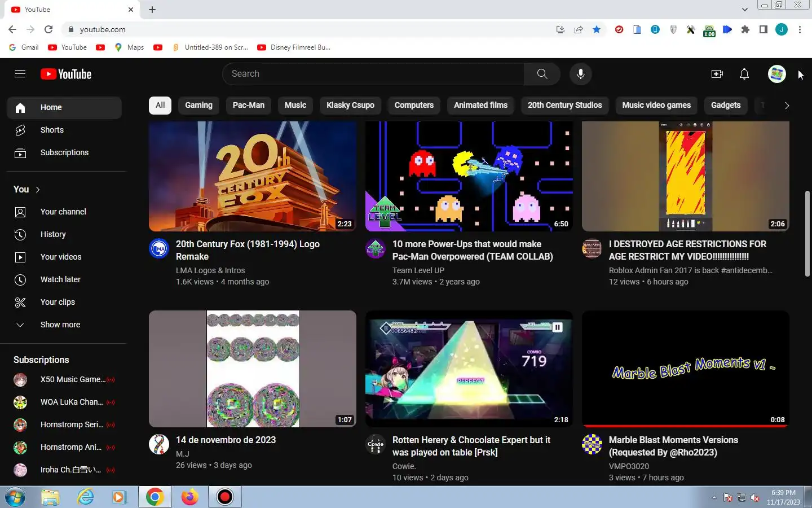This screenshot has width=812, height=508.
Task: Open Rotten Herery & Chocolate Expert title
Action: pos(471,446)
